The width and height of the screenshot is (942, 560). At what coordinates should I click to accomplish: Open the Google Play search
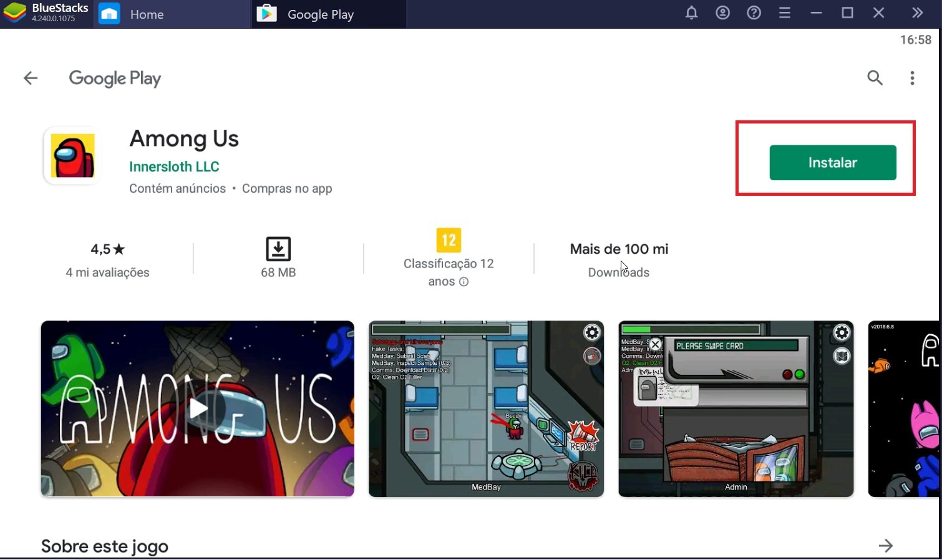tap(875, 78)
